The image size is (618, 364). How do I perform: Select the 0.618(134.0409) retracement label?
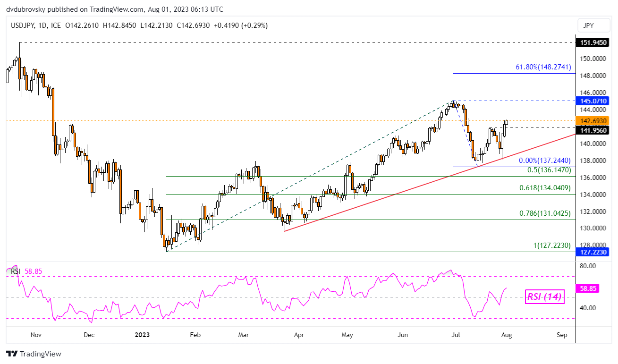tap(545, 188)
